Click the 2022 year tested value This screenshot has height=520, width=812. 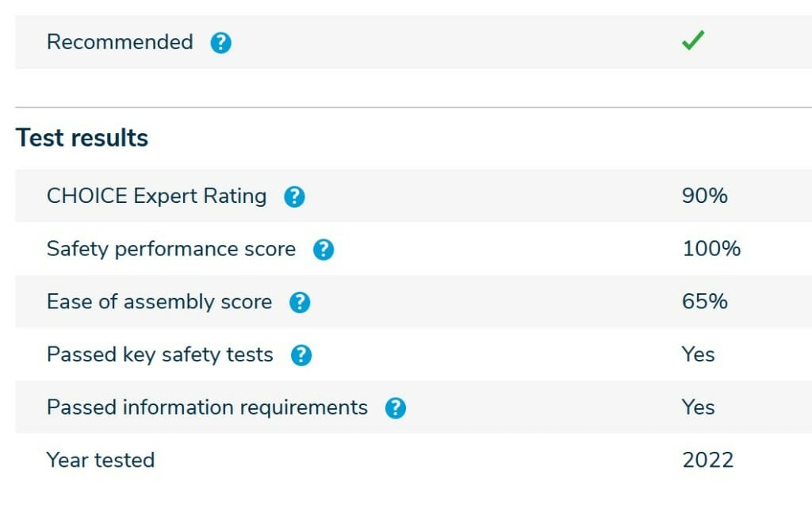coord(707,460)
